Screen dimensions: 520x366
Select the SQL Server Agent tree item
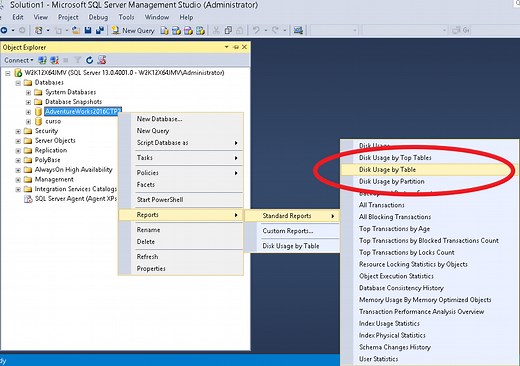(76, 199)
